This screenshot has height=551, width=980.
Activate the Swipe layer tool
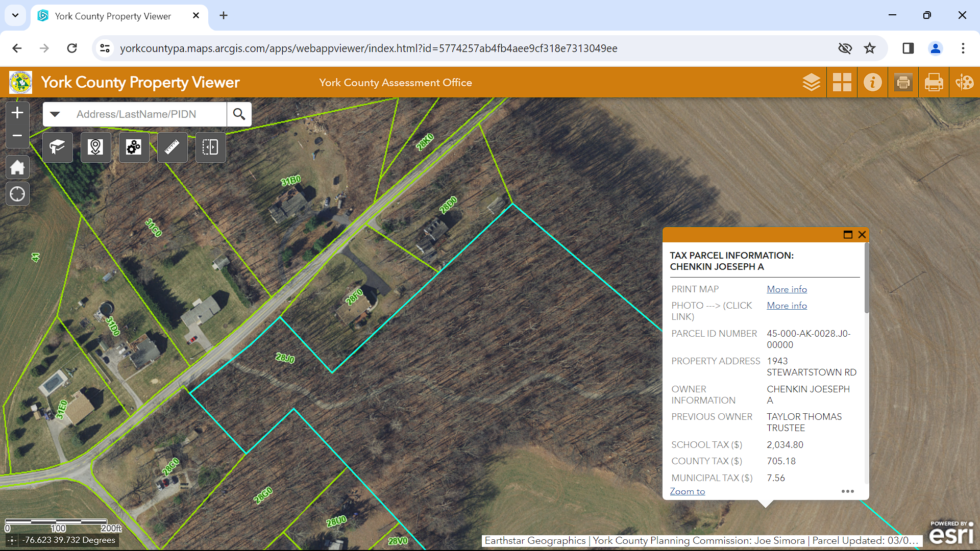[210, 147]
